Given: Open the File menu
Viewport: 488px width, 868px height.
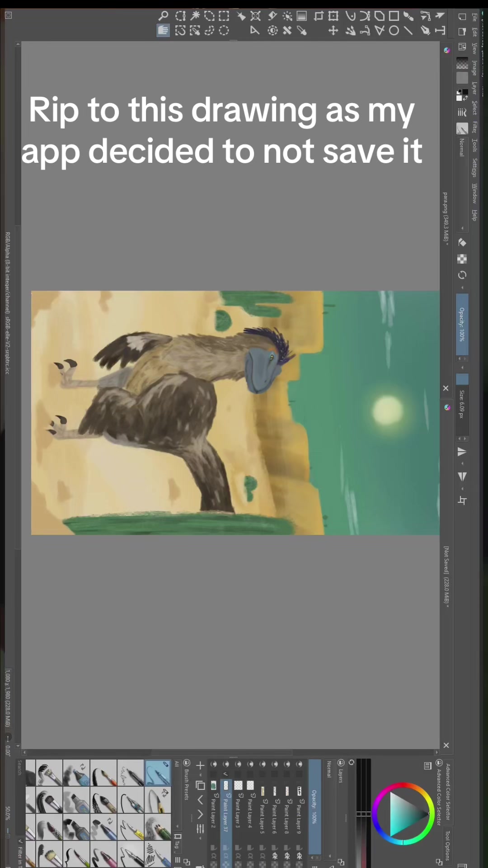Looking at the screenshot, I should tap(474, 17).
